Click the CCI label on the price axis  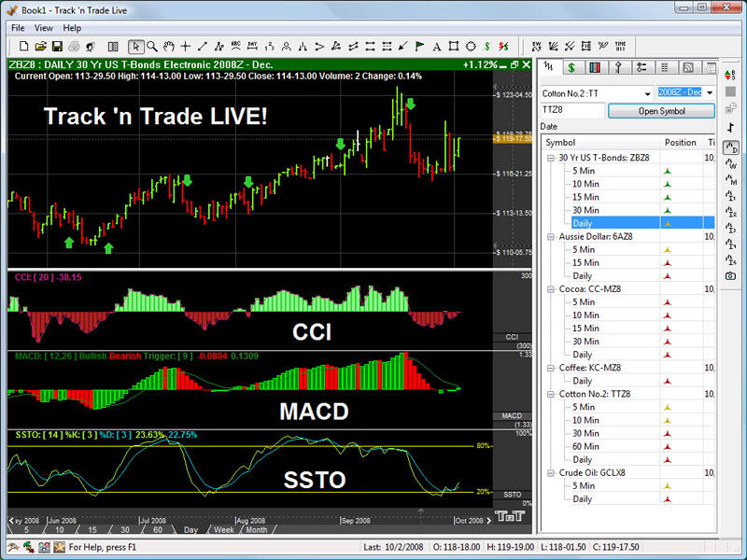point(512,337)
